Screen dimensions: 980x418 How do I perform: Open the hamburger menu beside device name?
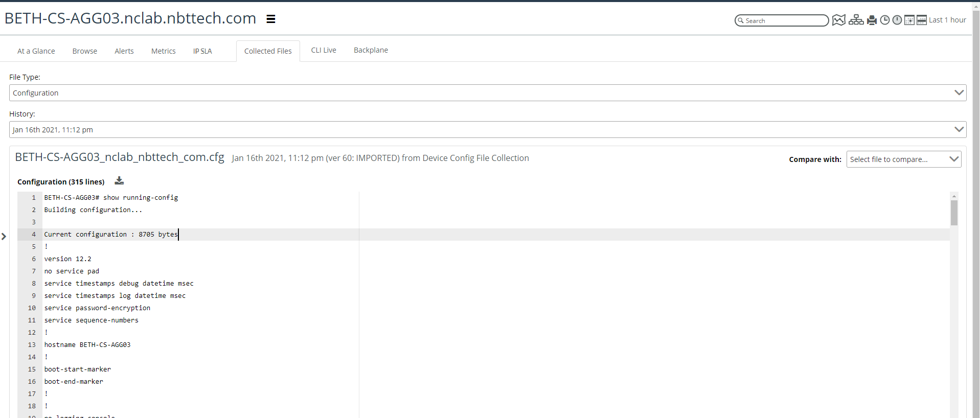(x=271, y=19)
